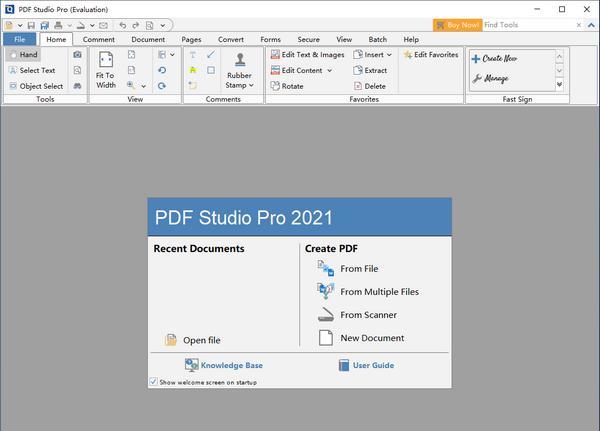
Task: Click the rotate clockwise icon in View group
Action: click(162, 86)
